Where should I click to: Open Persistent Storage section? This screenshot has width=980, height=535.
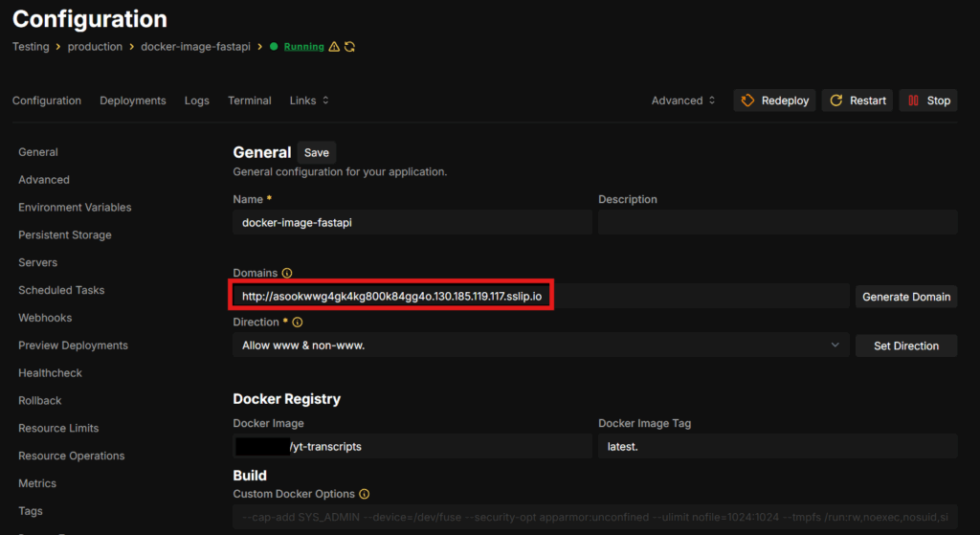point(65,235)
